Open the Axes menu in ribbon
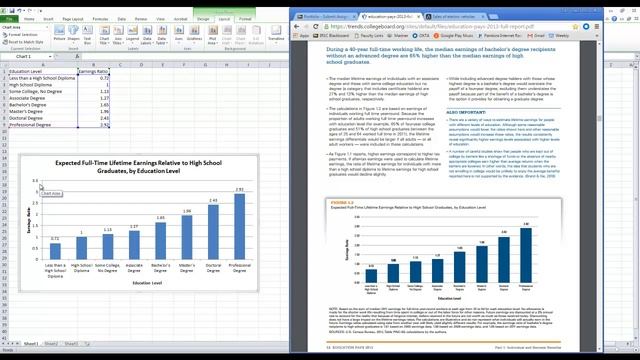640x360 pixels. pos(179,33)
